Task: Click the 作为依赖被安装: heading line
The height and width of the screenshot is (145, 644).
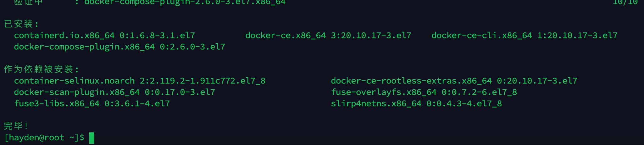Action: [41, 69]
